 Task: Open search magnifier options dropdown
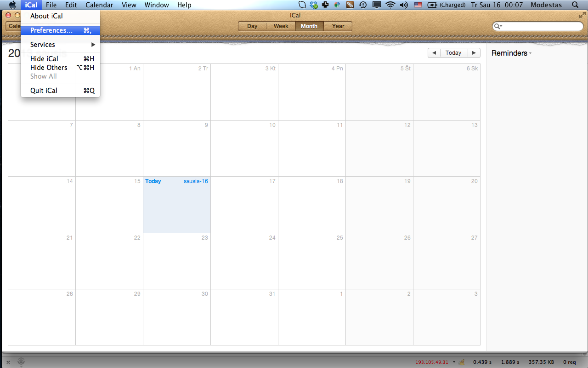[498, 26]
